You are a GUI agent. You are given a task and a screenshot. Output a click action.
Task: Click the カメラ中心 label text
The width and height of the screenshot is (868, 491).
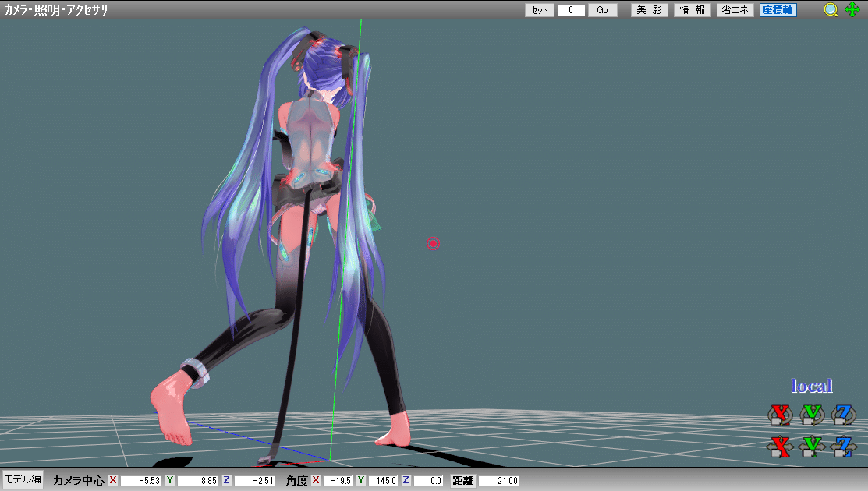[78, 481]
